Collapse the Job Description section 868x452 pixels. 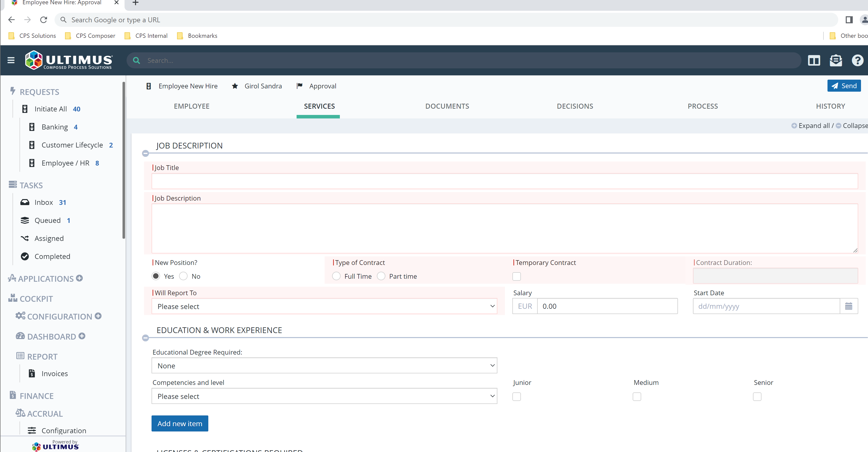click(146, 154)
